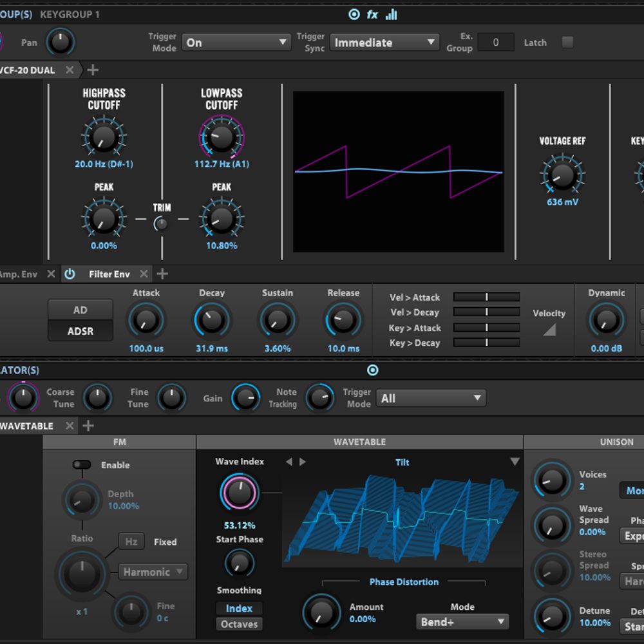The image size is (644, 644).
Task: Click the Release knob
Action: pyautogui.click(x=343, y=320)
